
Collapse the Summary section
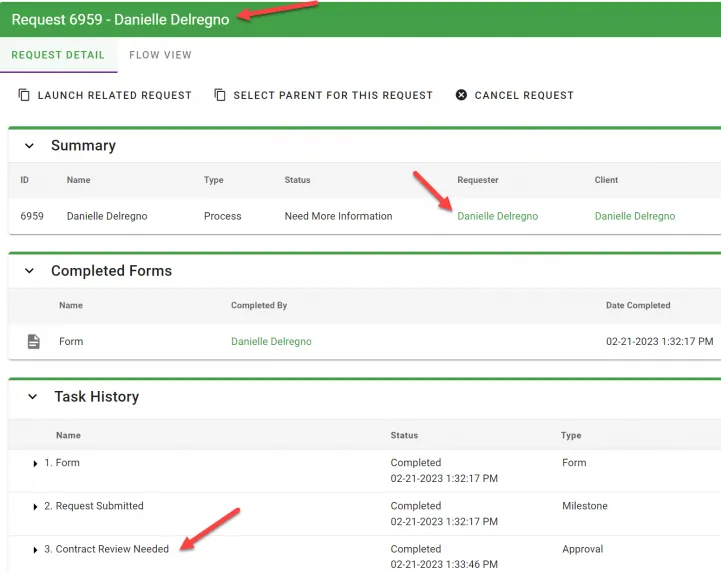point(29,146)
